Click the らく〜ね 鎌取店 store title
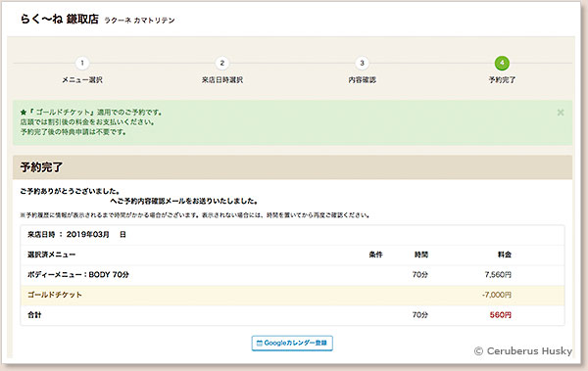Viewport: 588px width, 371px height. coord(59,19)
